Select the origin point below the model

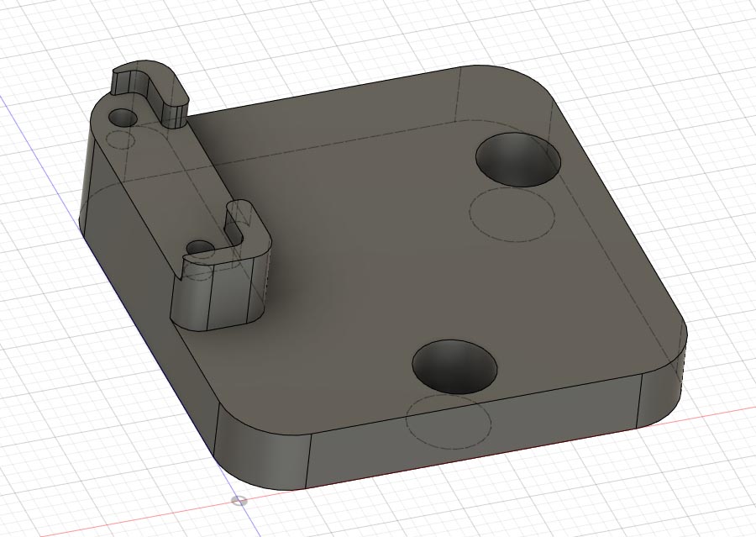coord(239,500)
